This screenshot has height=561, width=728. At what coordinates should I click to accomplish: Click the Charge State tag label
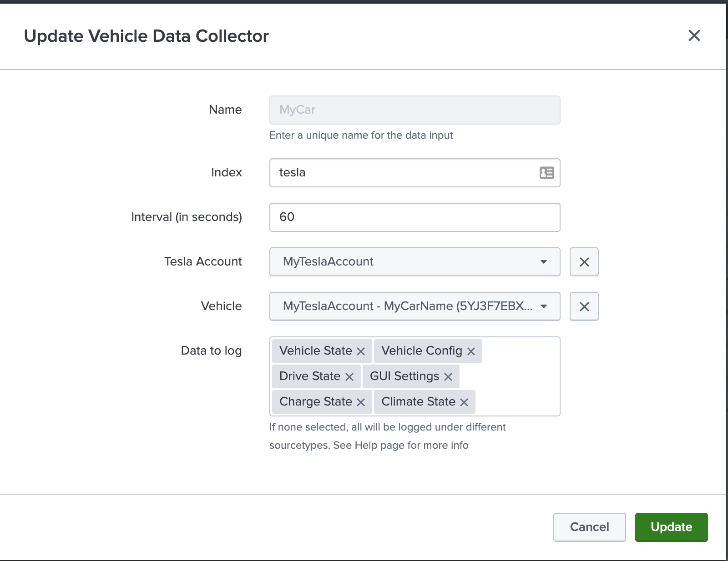coord(316,401)
